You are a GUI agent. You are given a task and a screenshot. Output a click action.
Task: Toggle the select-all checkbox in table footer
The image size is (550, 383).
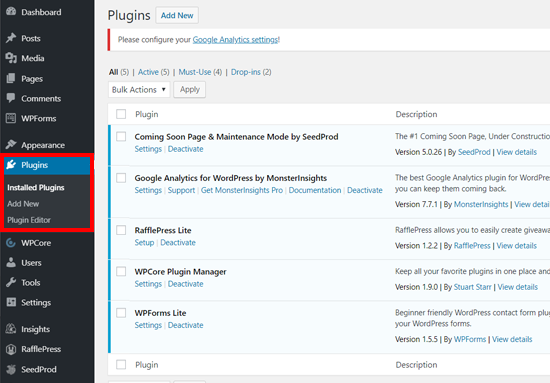(121, 364)
